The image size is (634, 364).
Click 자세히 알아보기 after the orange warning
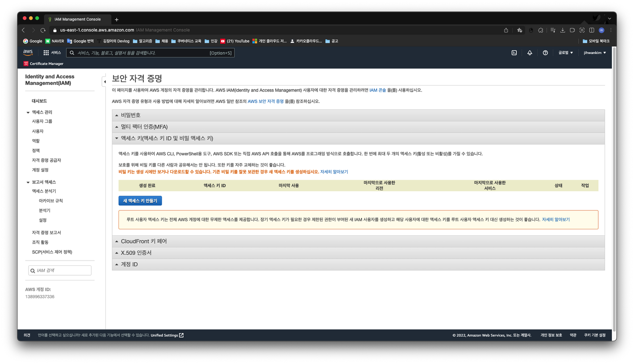click(334, 172)
